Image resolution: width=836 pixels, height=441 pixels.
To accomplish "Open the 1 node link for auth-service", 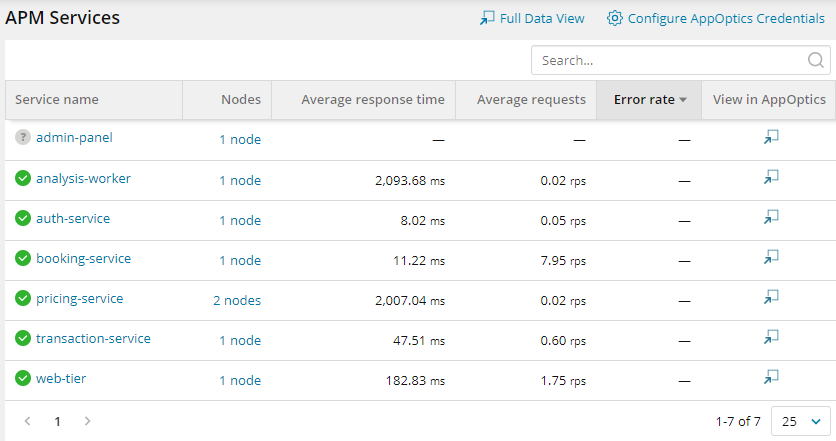I will (x=240, y=220).
